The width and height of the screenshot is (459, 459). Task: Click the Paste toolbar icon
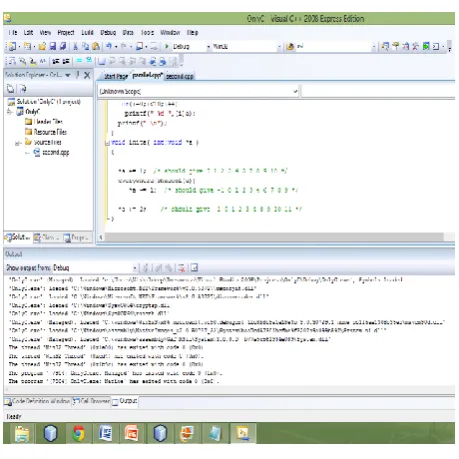click(x=96, y=46)
